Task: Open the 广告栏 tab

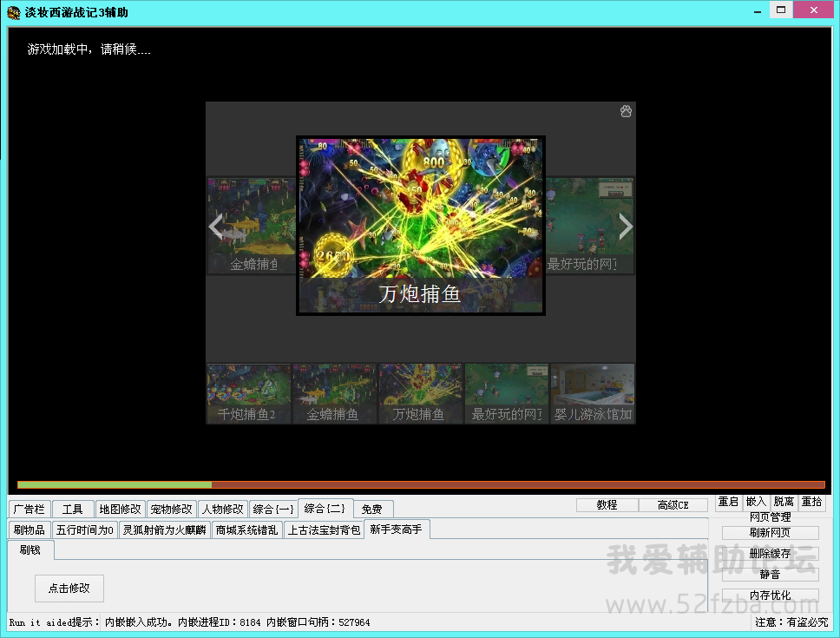Action: (30, 509)
